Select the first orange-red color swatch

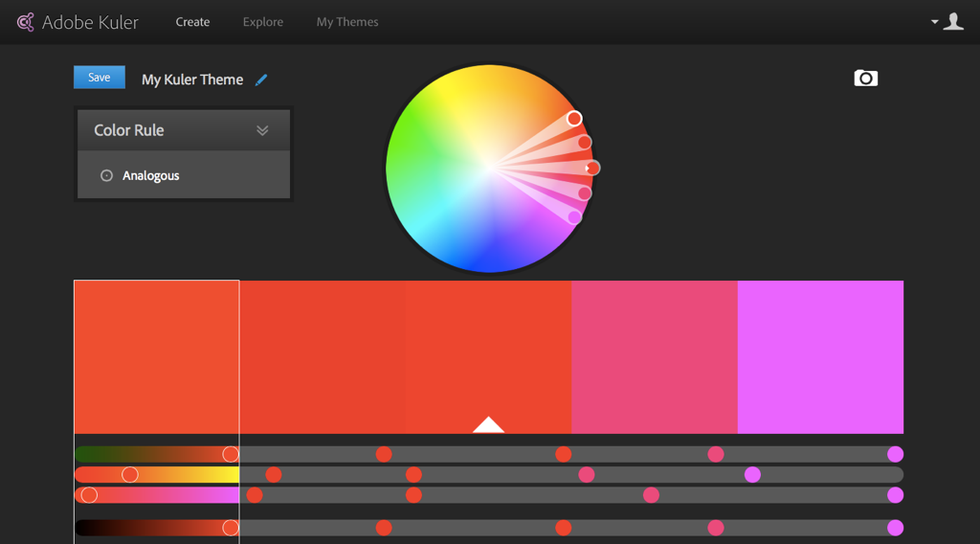[x=157, y=357]
